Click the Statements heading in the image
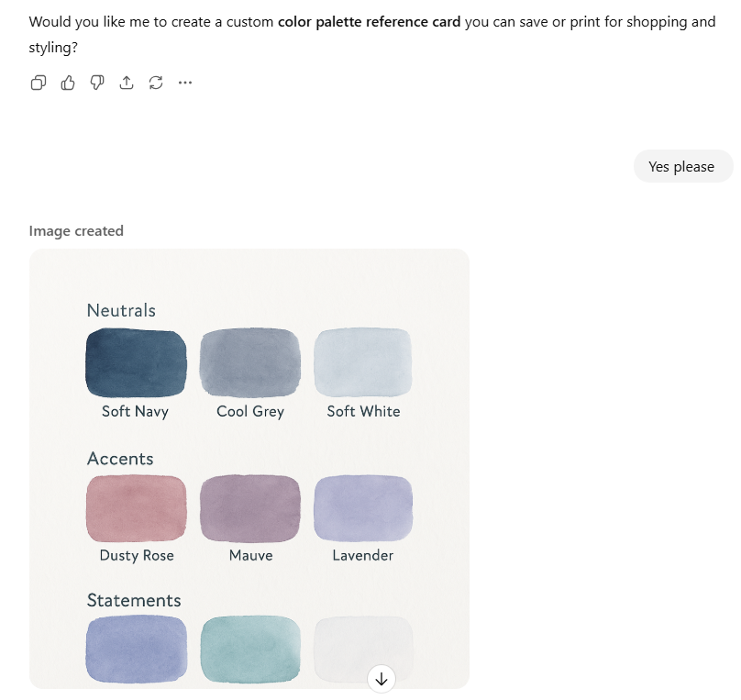 [134, 601]
